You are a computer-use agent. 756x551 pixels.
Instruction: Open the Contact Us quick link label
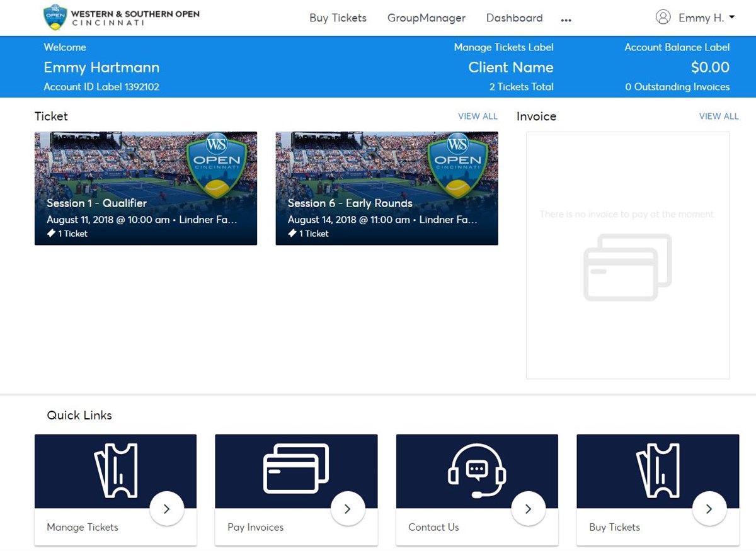coord(433,527)
